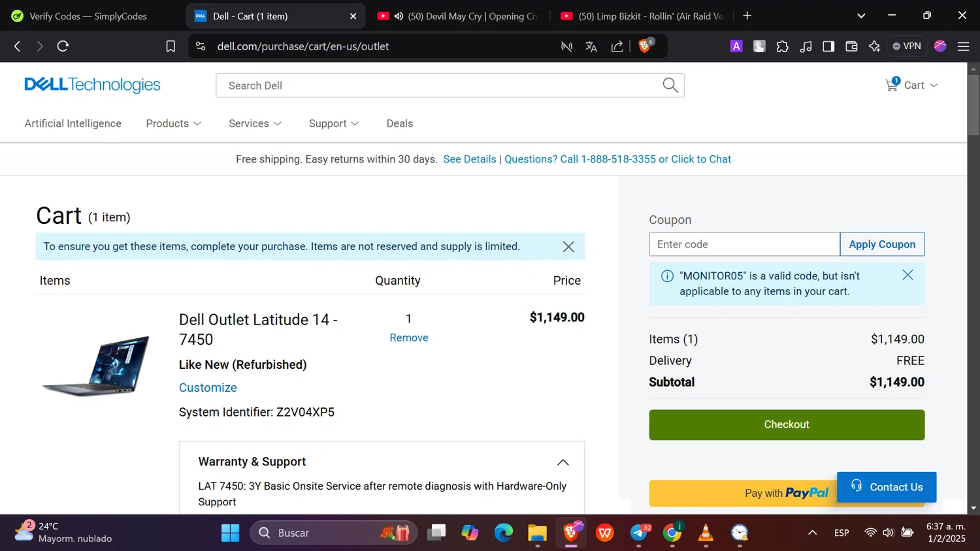
Task: Open the new tab plus button
Action: [747, 16]
